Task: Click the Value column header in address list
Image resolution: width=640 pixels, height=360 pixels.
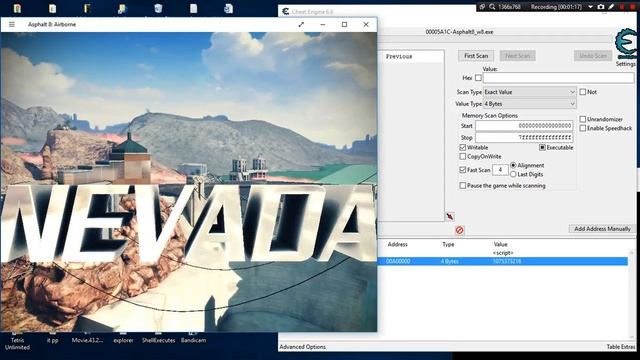Action: 500,244
